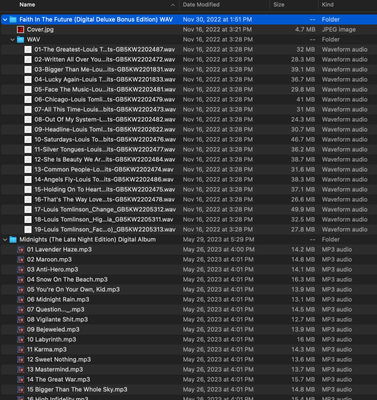Click the Cover.jpg image file icon
Viewport: 377px width, 400px height.
click(x=21, y=30)
